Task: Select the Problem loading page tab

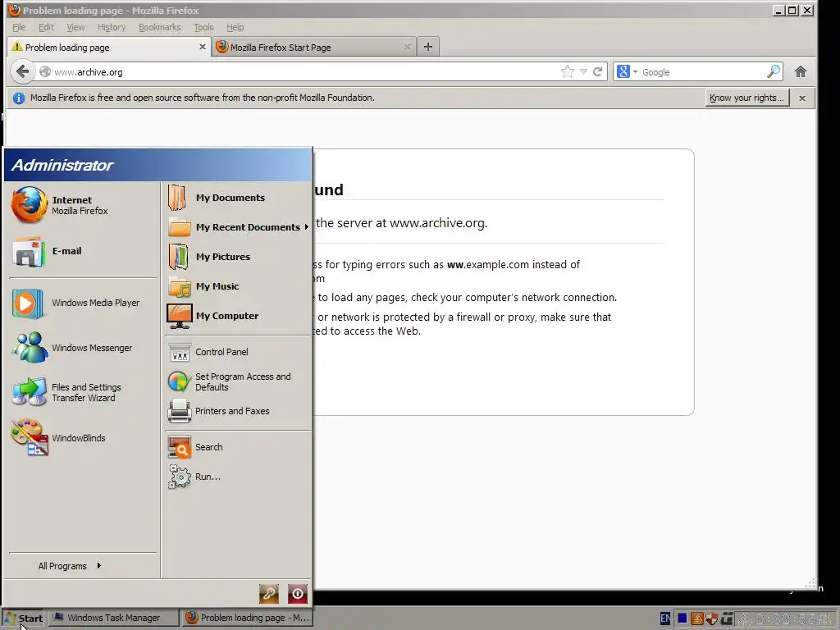Action: coord(109,47)
